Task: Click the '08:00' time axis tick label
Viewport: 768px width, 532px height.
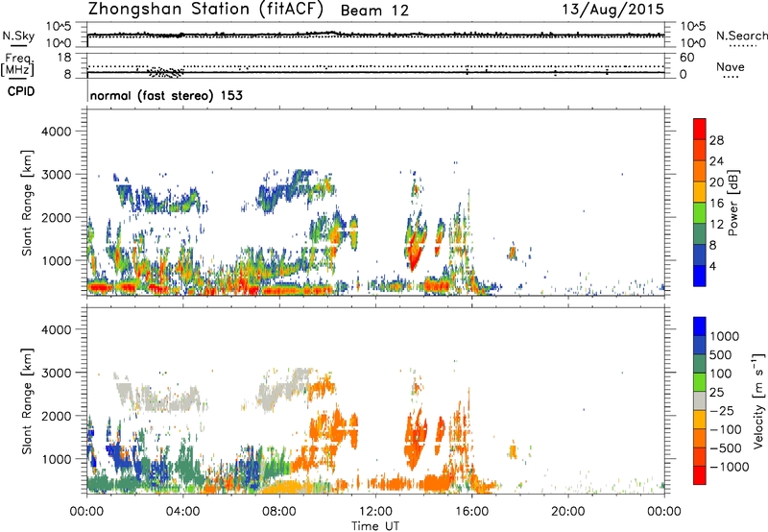Action: (x=279, y=512)
